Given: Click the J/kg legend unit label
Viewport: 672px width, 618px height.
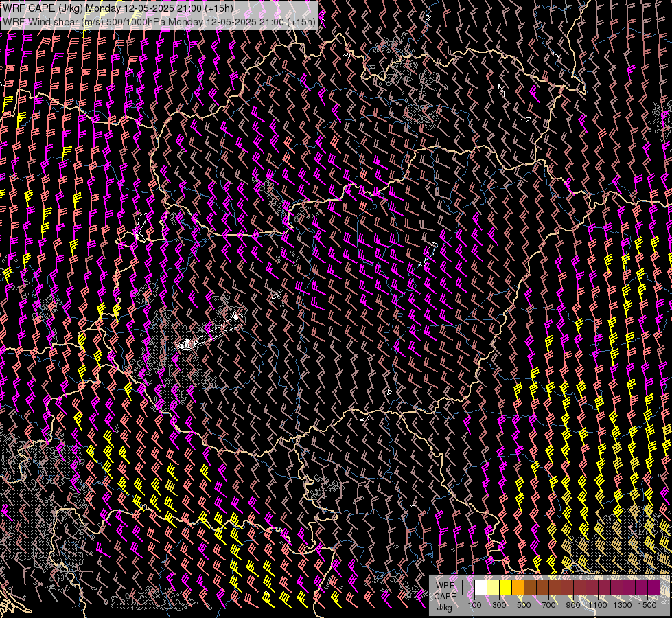Looking at the screenshot, I should click(x=445, y=608).
